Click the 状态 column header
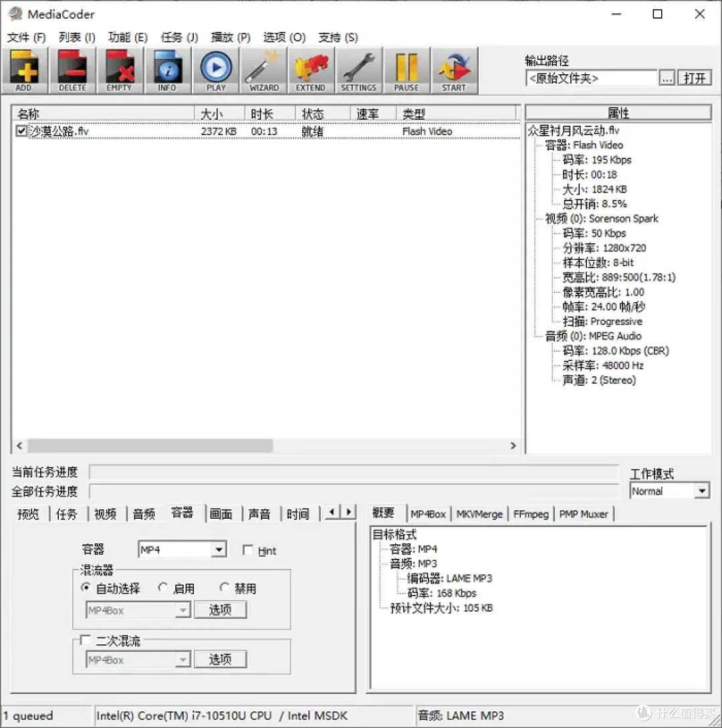722x728 pixels. pyautogui.click(x=323, y=114)
